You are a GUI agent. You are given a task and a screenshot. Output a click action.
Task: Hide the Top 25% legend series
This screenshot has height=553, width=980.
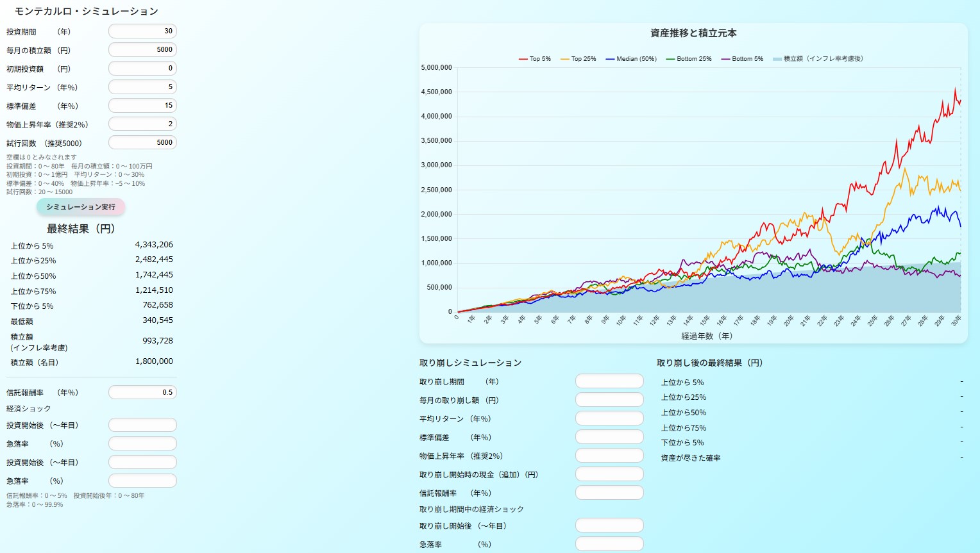578,59
